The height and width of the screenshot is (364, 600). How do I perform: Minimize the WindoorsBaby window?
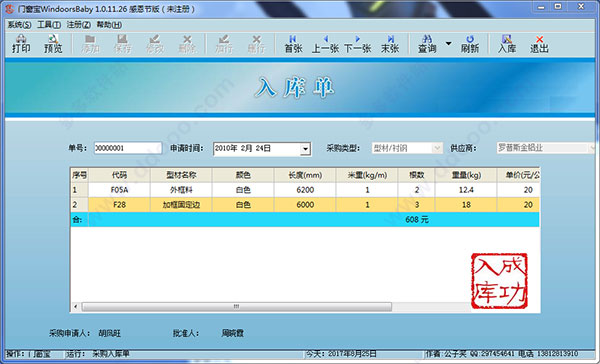[541, 7]
